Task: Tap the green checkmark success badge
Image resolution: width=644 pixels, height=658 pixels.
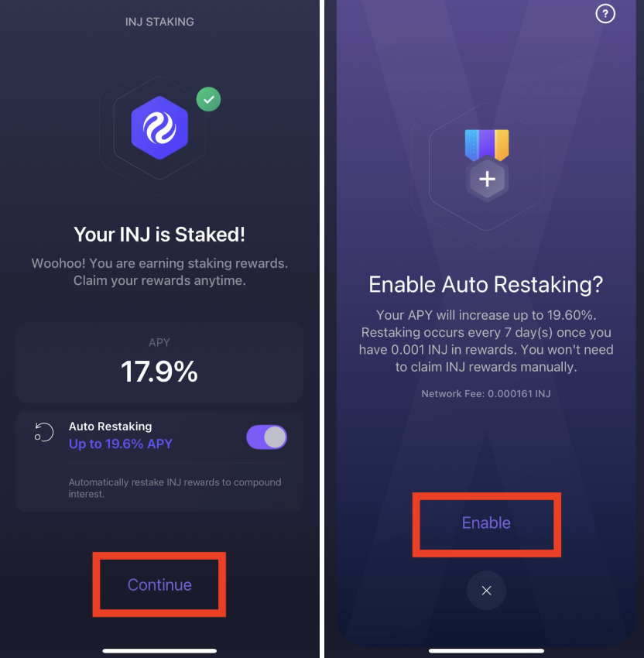Action: point(208,99)
